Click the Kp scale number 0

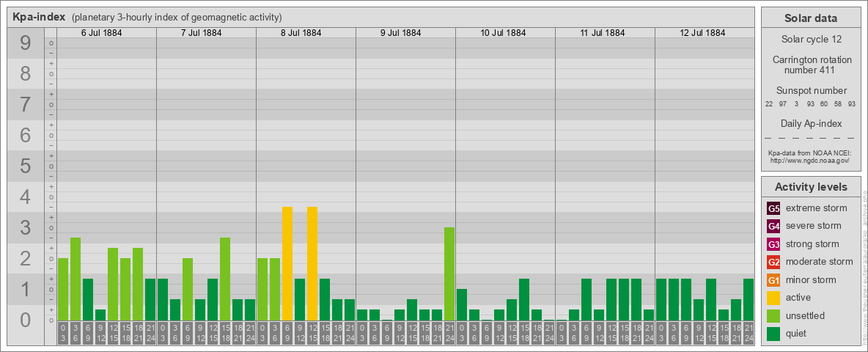click(x=26, y=319)
